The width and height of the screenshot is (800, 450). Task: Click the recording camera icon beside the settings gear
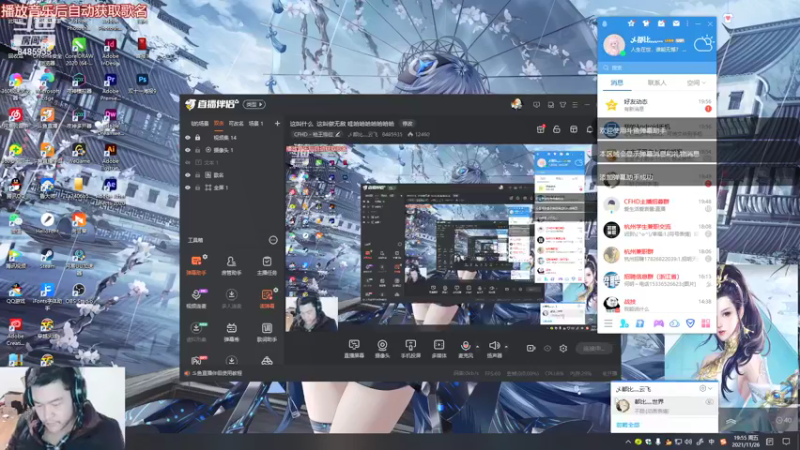point(531,348)
